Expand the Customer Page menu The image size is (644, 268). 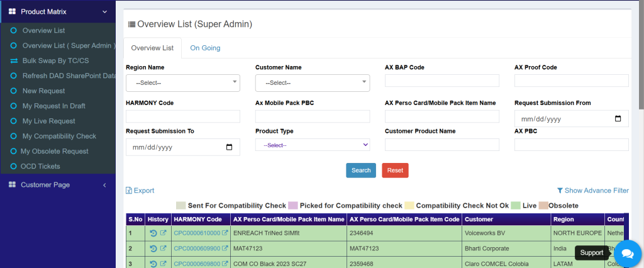click(x=104, y=185)
